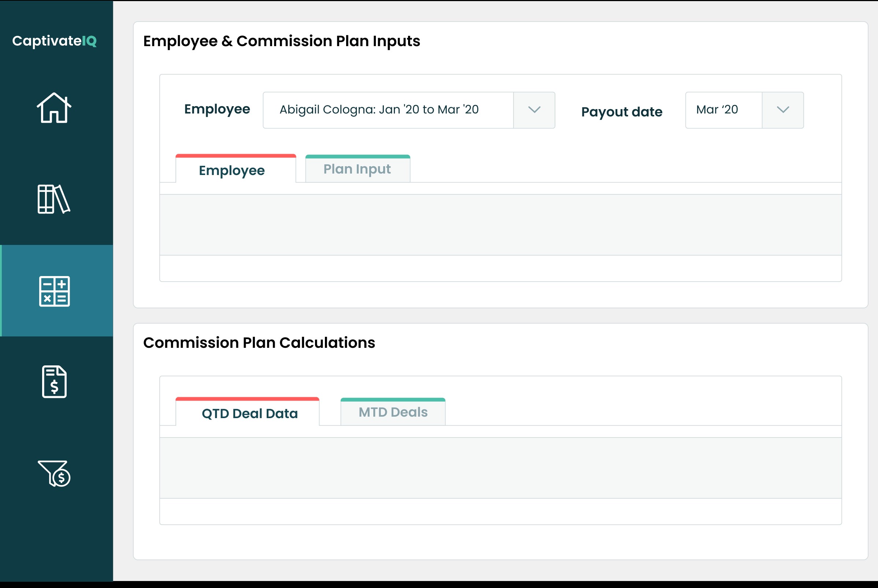Switch to the MTD Deals tab
The height and width of the screenshot is (588, 878).
point(393,412)
